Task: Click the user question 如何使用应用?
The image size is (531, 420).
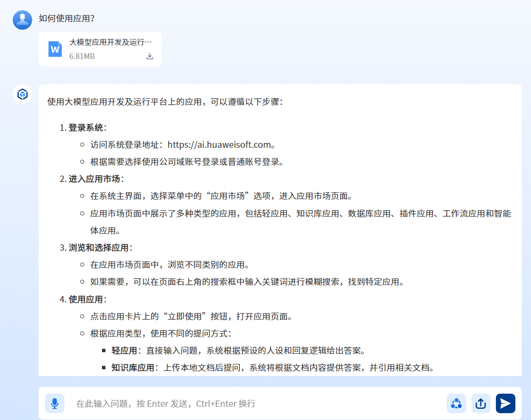Action: [x=67, y=19]
